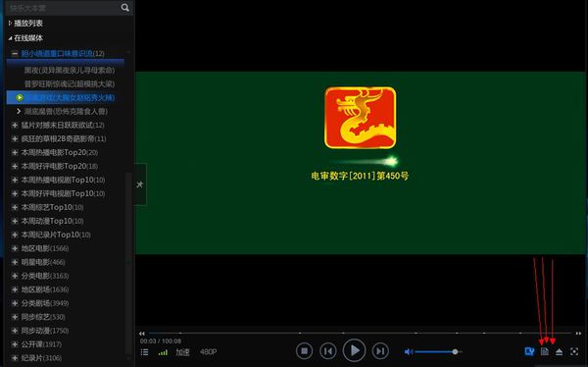
Task: Click the 加速 acceleration button
Action: (182, 352)
